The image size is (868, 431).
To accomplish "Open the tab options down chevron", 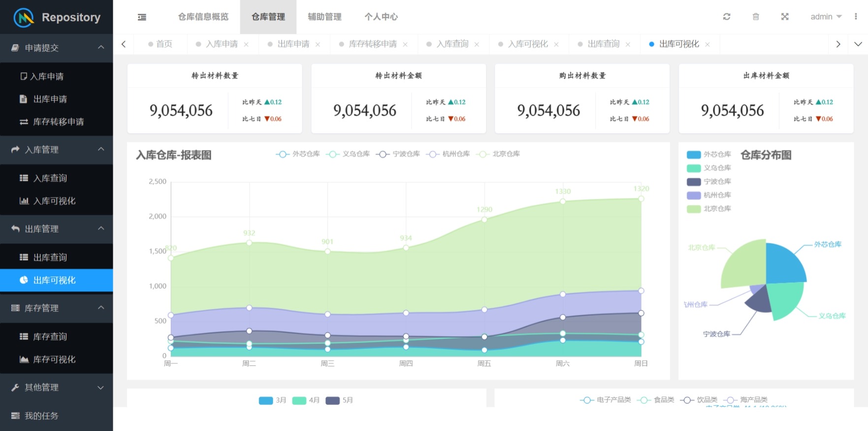I will click(858, 44).
